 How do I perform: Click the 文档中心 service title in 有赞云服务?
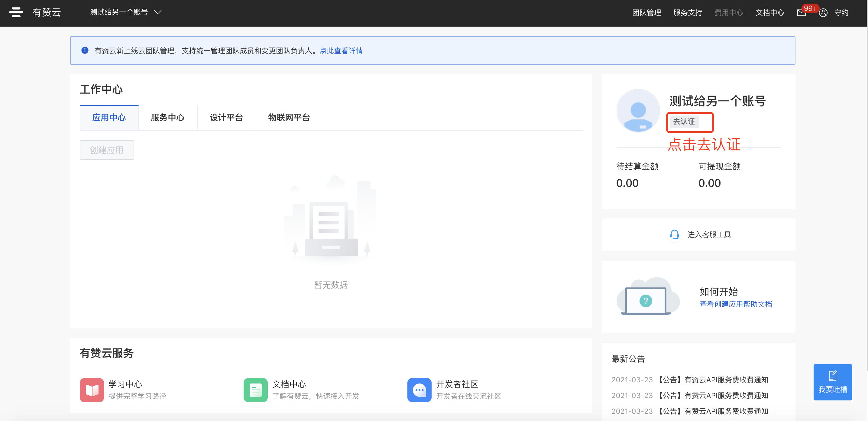289,384
